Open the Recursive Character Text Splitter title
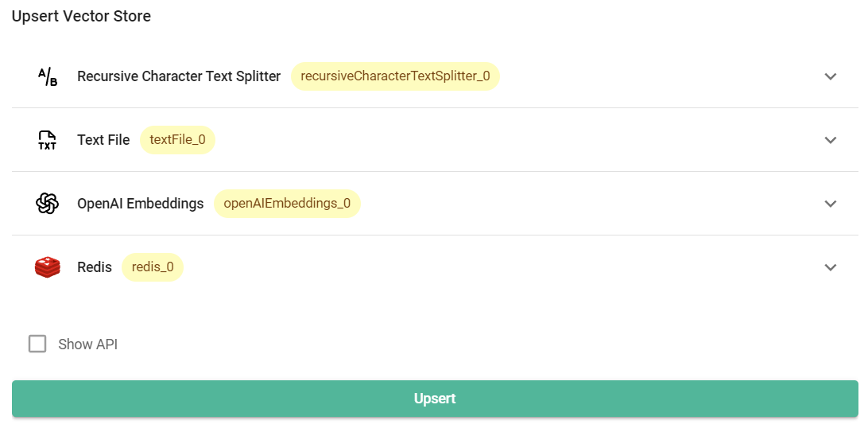This screenshot has width=868, height=432. click(179, 76)
